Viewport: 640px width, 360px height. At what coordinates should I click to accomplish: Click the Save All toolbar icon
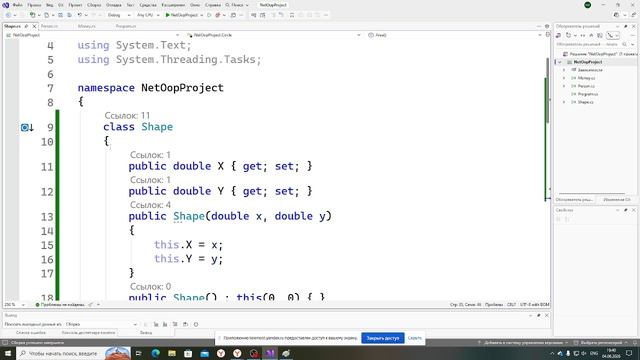pyautogui.click(x=69, y=15)
